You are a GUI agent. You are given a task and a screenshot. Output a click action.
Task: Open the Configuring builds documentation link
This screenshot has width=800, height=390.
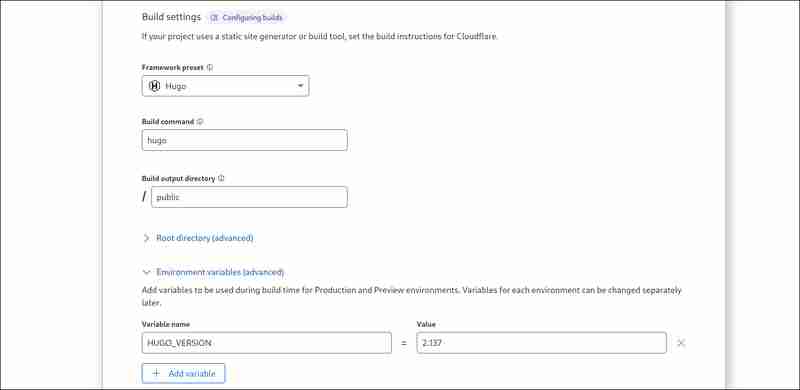246,18
